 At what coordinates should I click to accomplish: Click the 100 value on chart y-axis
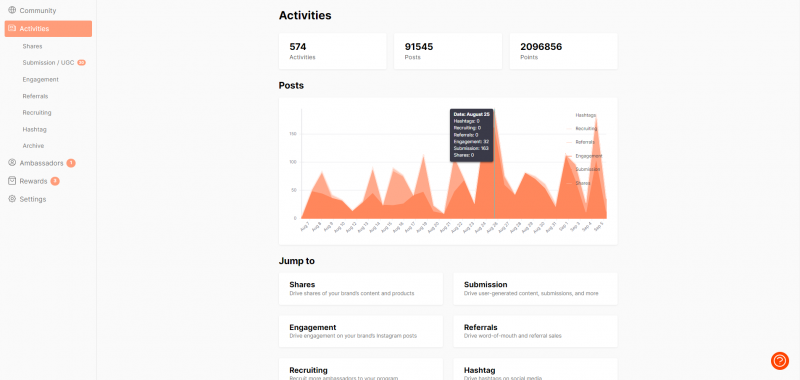pos(293,162)
